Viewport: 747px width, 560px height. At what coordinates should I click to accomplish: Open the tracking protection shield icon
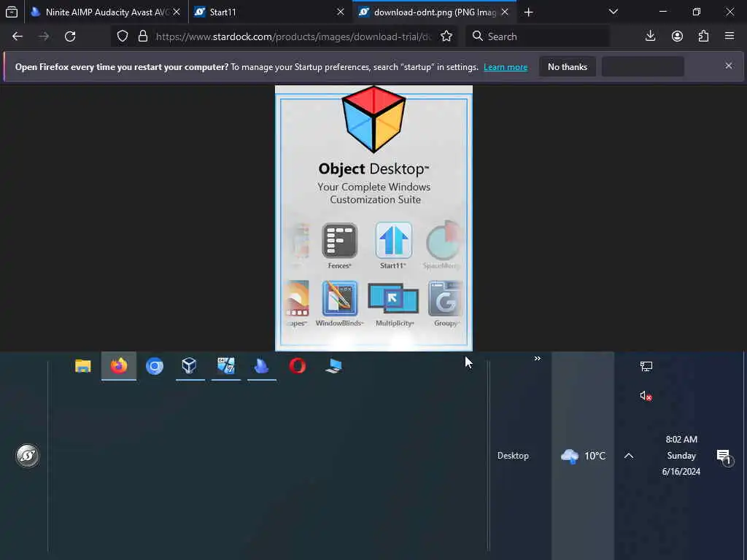[x=123, y=36]
